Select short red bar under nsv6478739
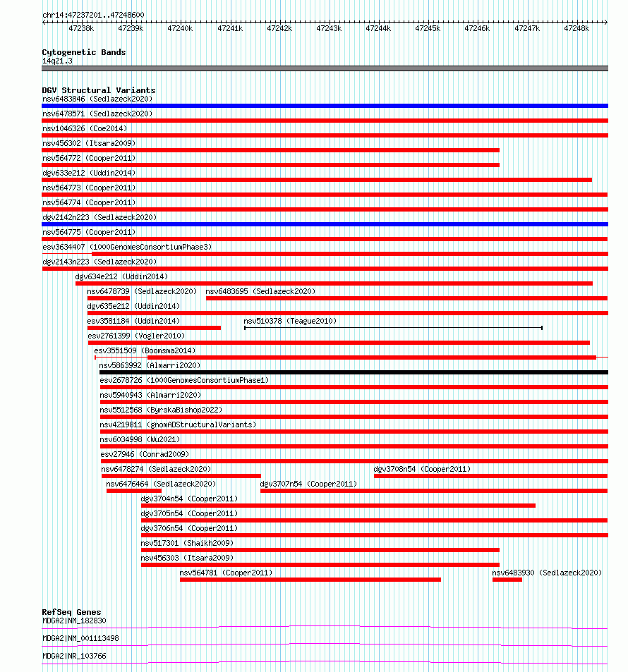Screen dimensions: 628x672 [x=109, y=298]
